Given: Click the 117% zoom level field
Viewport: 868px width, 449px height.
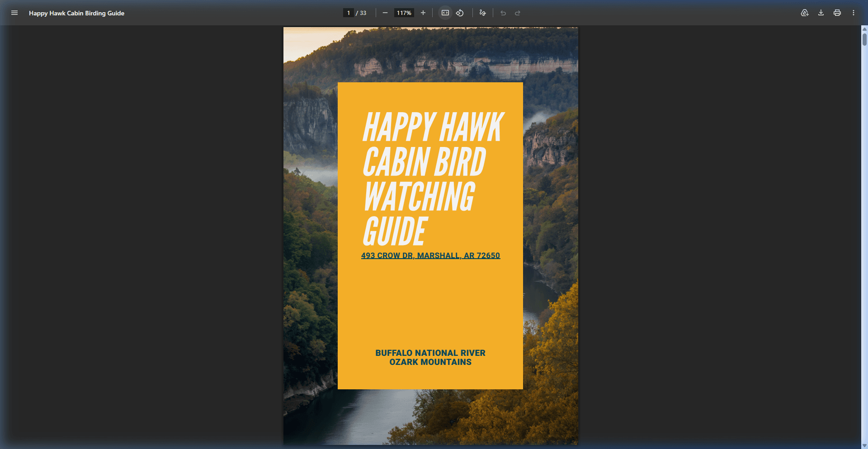Looking at the screenshot, I should [x=404, y=13].
